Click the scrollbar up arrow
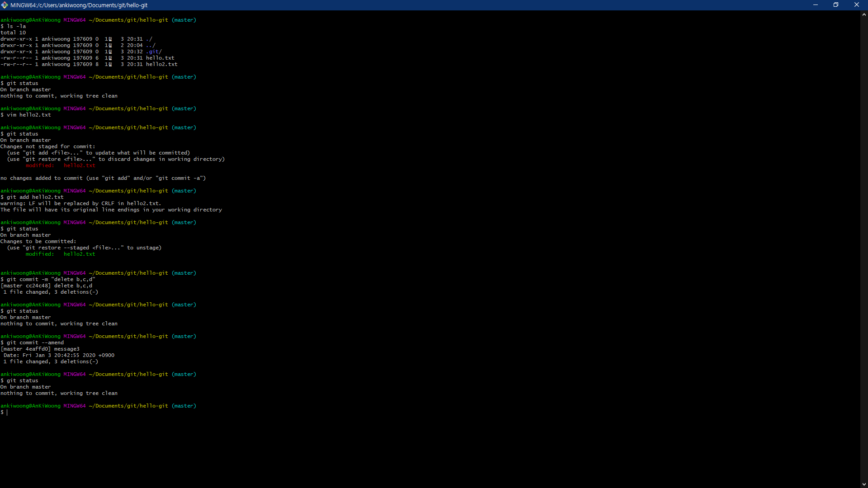The width and height of the screenshot is (868, 488). [863, 14]
